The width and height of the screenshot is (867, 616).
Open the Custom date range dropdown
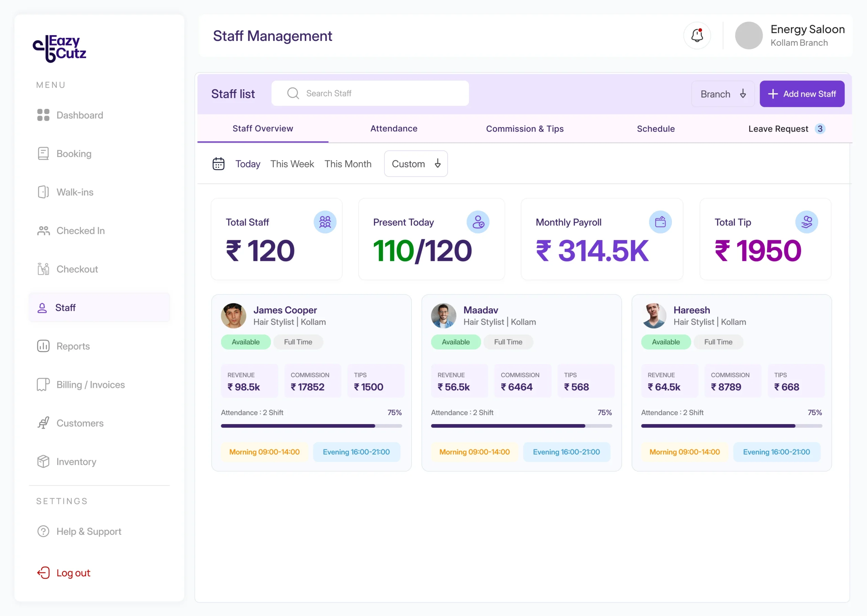(416, 164)
